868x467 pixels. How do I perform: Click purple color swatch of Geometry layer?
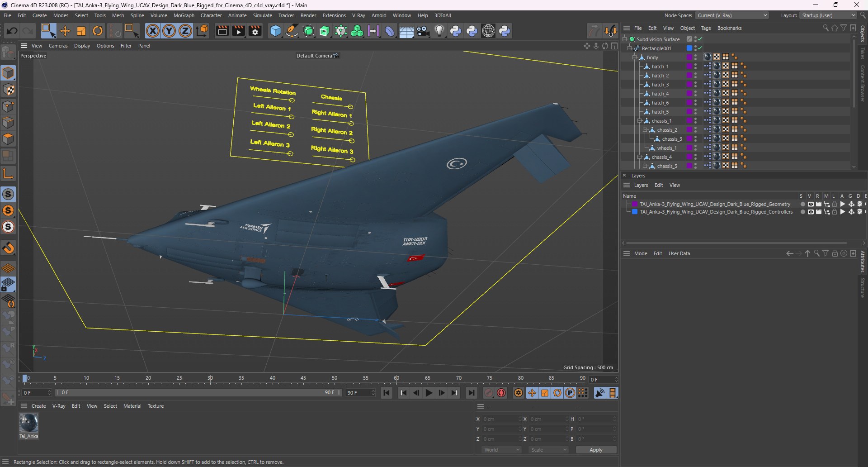635,204
